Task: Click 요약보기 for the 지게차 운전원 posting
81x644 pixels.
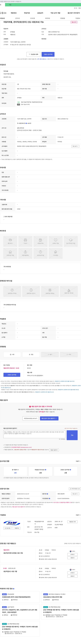Action: (x=72, y=555)
